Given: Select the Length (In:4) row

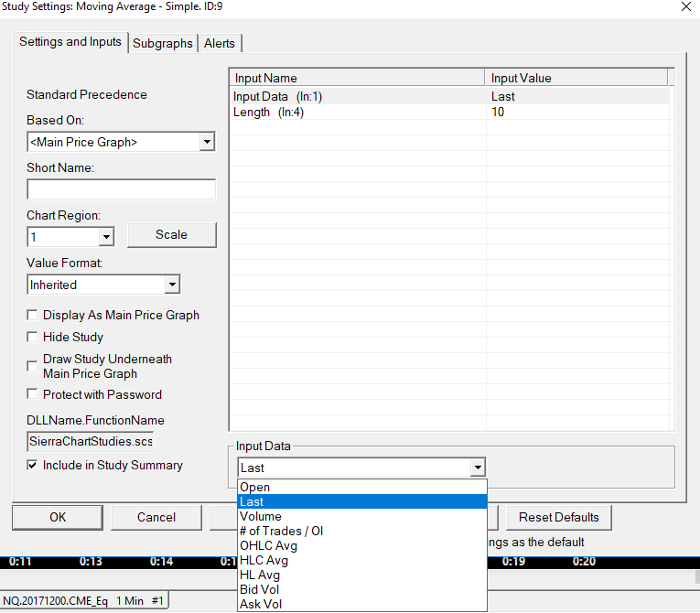Looking at the screenshot, I should pos(449,112).
